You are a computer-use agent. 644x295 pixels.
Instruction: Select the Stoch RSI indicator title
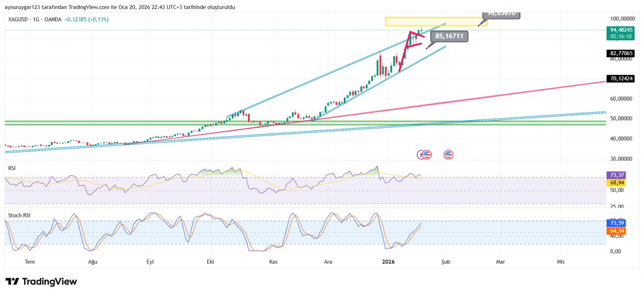point(19,215)
